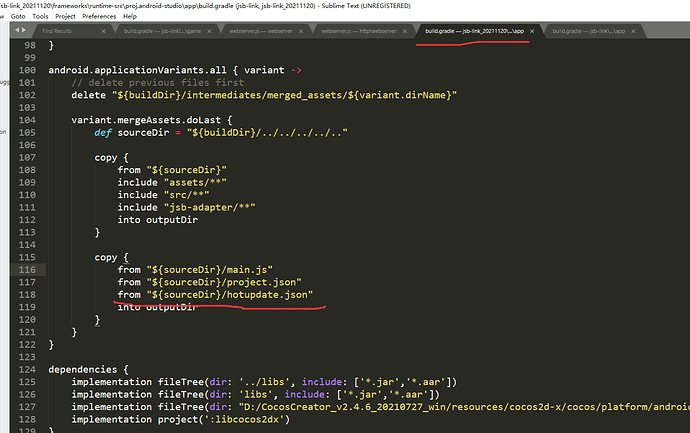Click the hotupdate.json path string
The height and width of the screenshot is (433, 690).
click(230, 295)
